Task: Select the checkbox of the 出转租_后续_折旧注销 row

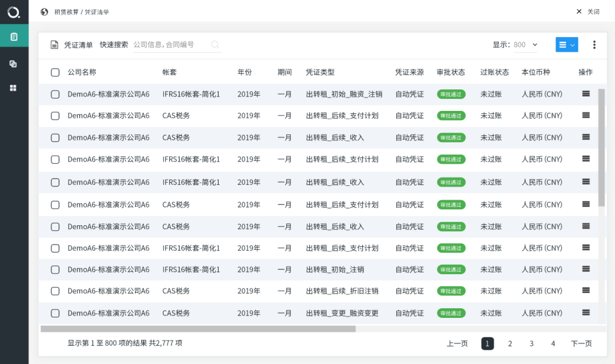Action: click(55, 291)
